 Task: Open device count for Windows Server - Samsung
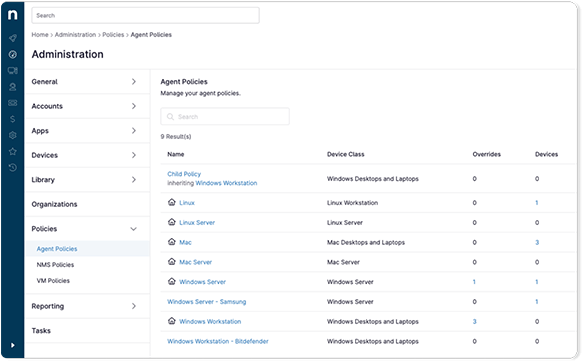point(537,302)
